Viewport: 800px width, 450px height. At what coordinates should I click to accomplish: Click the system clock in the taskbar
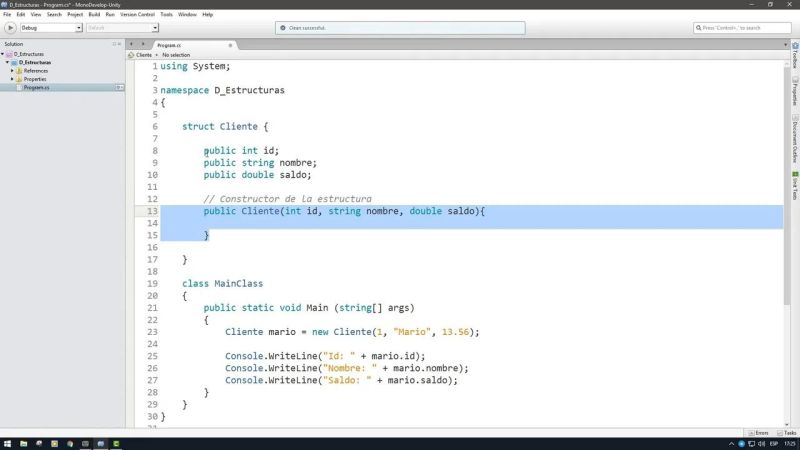(x=790, y=444)
